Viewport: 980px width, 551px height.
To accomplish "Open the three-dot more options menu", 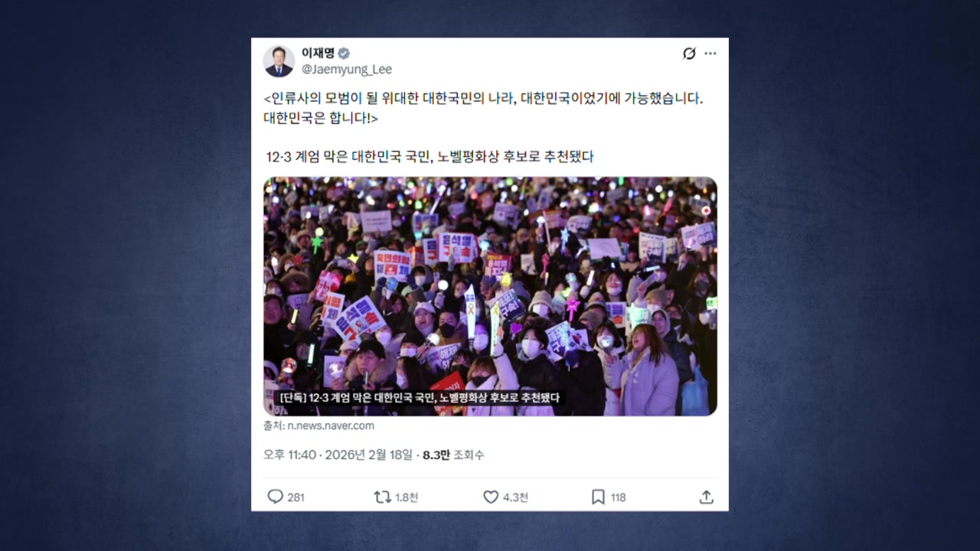I will coord(710,53).
